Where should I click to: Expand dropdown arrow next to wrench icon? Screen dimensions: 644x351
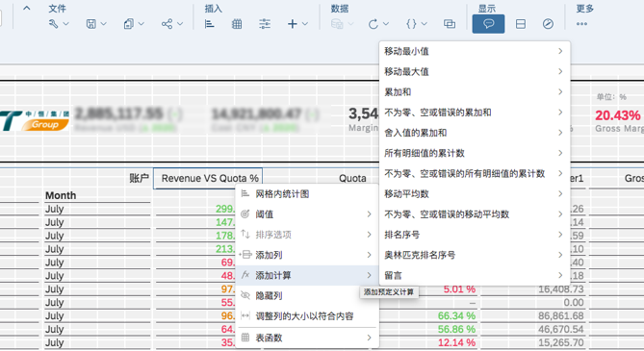coord(65,24)
